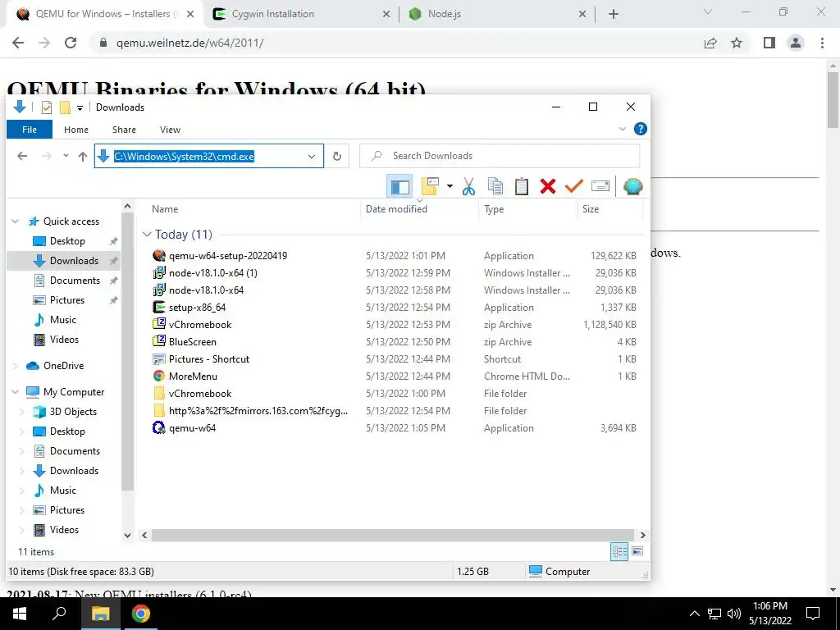Click the red X Delete icon

pos(547,186)
